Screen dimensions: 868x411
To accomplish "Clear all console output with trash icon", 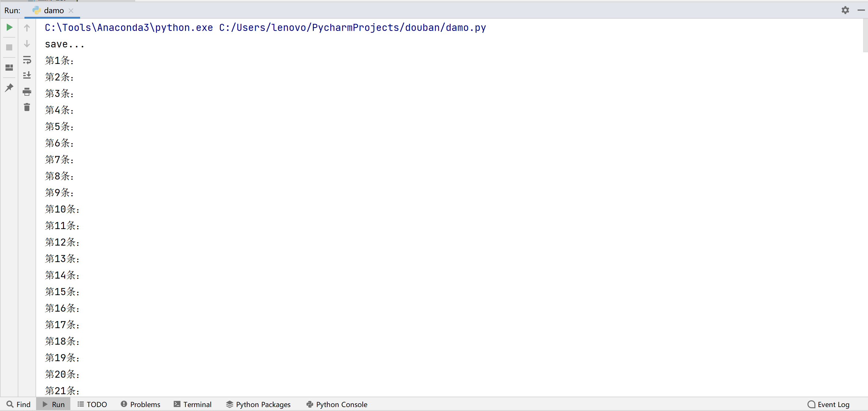I will tap(27, 107).
